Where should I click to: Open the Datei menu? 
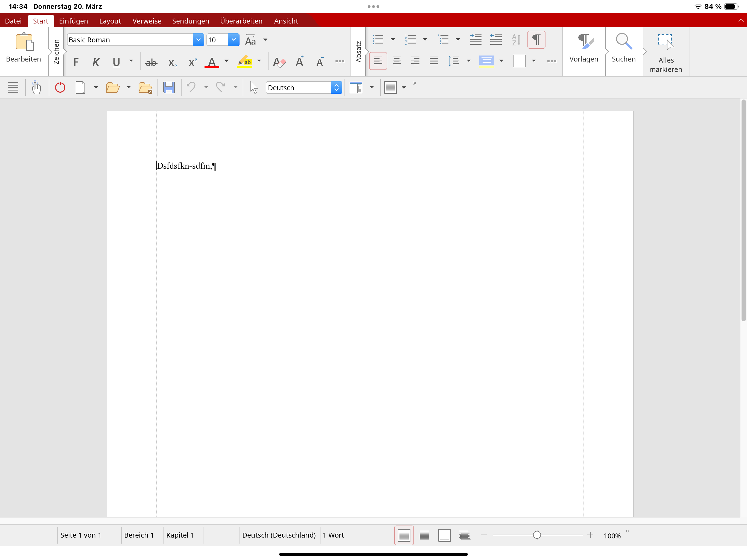[x=13, y=21]
